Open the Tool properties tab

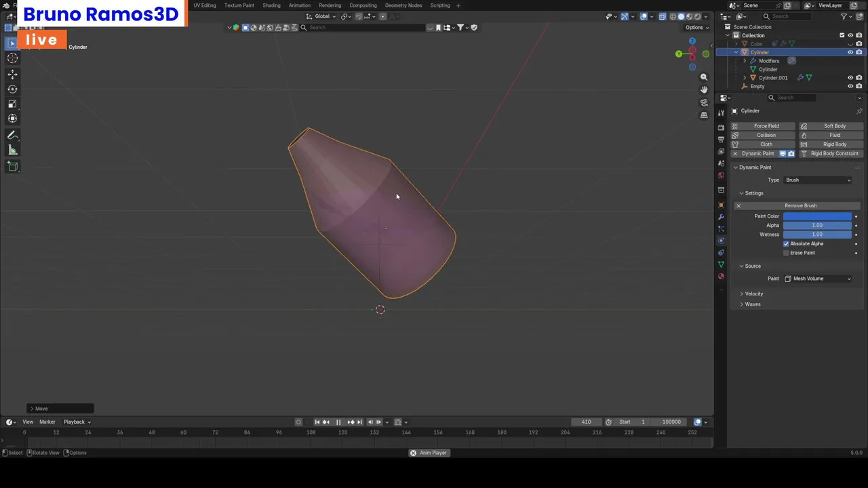[x=721, y=113]
